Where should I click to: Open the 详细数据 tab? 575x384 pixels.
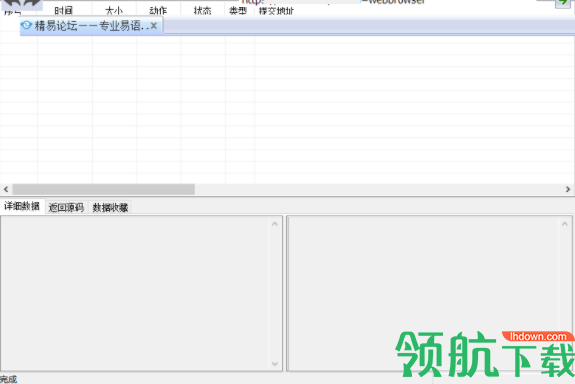22,206
